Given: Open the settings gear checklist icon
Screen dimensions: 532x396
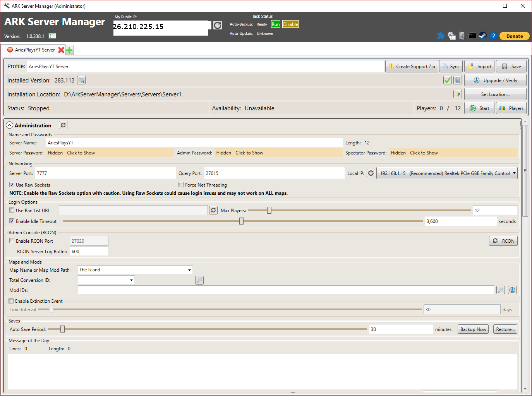Looking at the screenshot, I should (451, 36).
